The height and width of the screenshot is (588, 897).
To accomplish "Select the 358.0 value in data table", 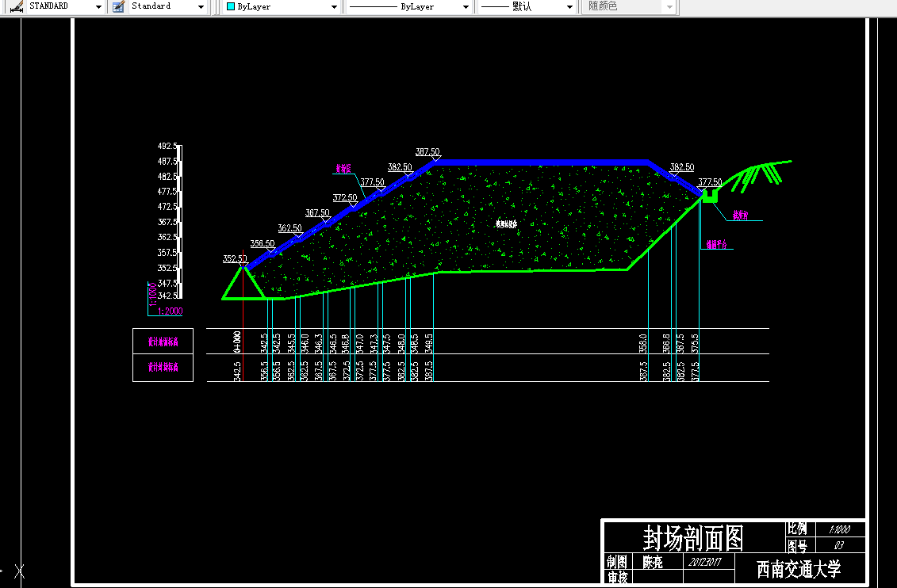I will pyautogui.click(x=643, y=343).
